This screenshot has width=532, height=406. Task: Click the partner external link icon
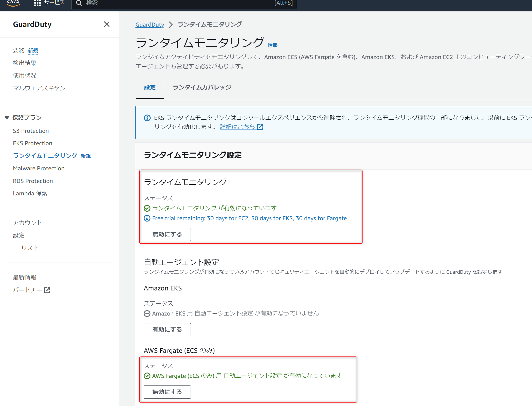click(x=47, y=290)
